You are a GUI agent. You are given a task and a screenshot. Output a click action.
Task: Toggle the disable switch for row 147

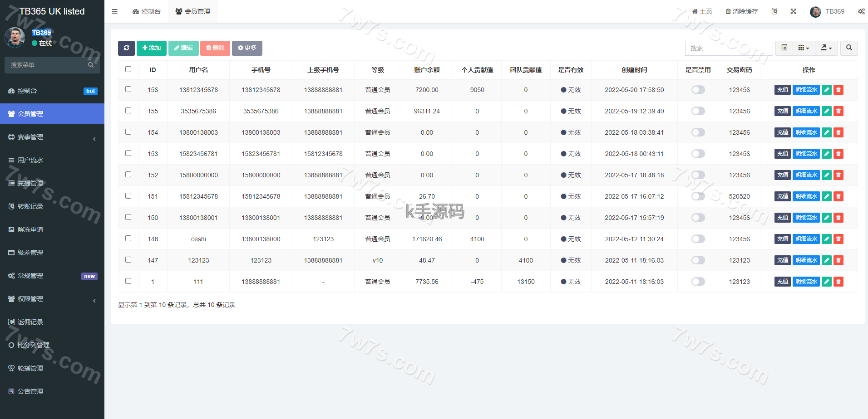pyautogui.click(x=698, y=260)
